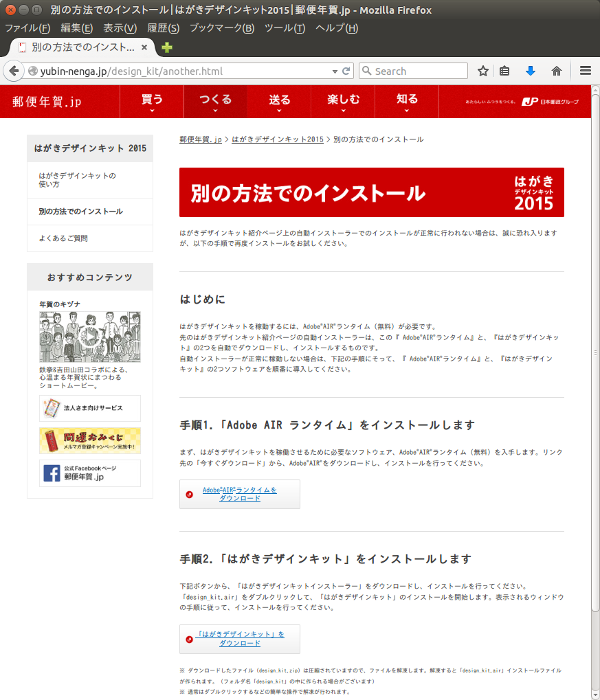
Task: Click the red bullet icon beside Adobe AIR download
Action: (x=190, y=494)
